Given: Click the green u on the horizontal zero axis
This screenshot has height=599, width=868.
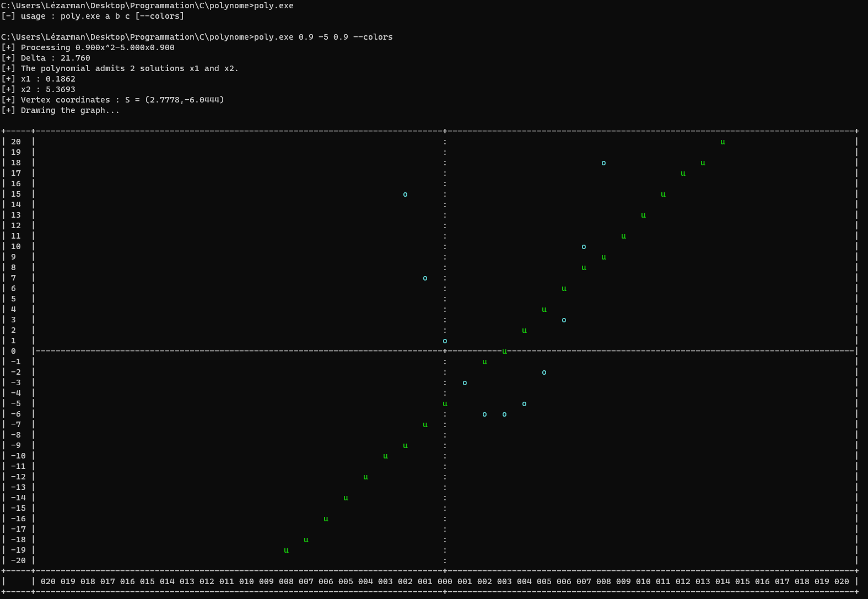Looking at the screenshot, I should pos(504,352).
